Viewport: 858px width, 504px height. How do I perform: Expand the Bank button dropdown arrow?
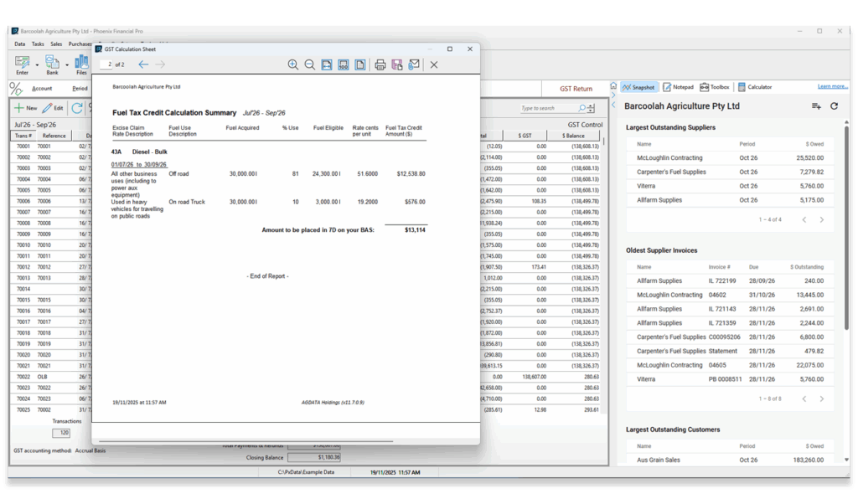click(67, 65)
